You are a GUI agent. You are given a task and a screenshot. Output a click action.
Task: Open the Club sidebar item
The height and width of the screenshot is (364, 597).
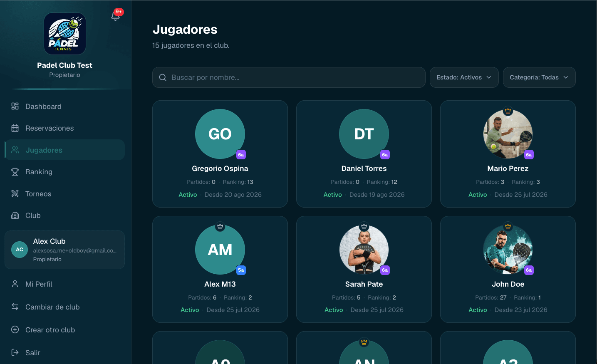coord(64,215)
